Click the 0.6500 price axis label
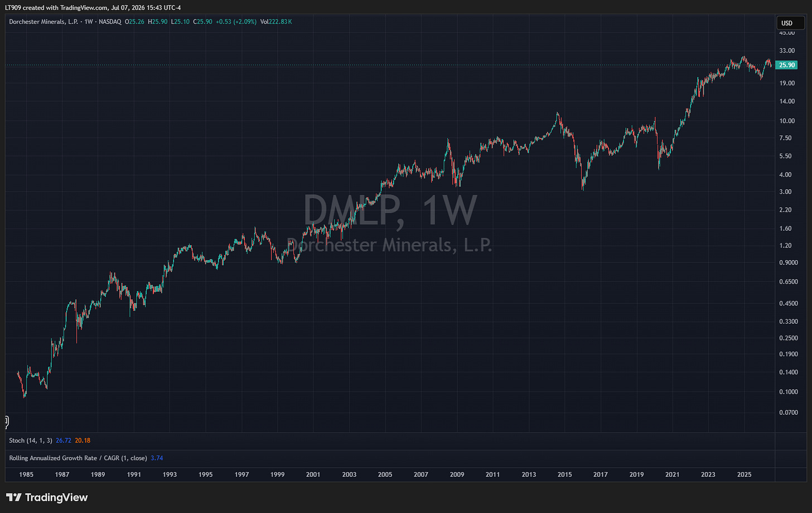The image size is (812, 513). (x=789, y=282)
